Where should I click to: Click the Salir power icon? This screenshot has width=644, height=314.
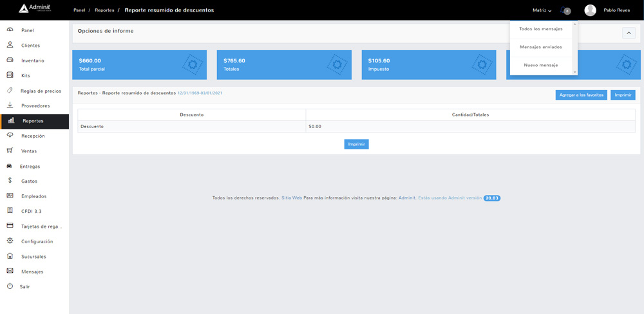[x=10, y=286]
